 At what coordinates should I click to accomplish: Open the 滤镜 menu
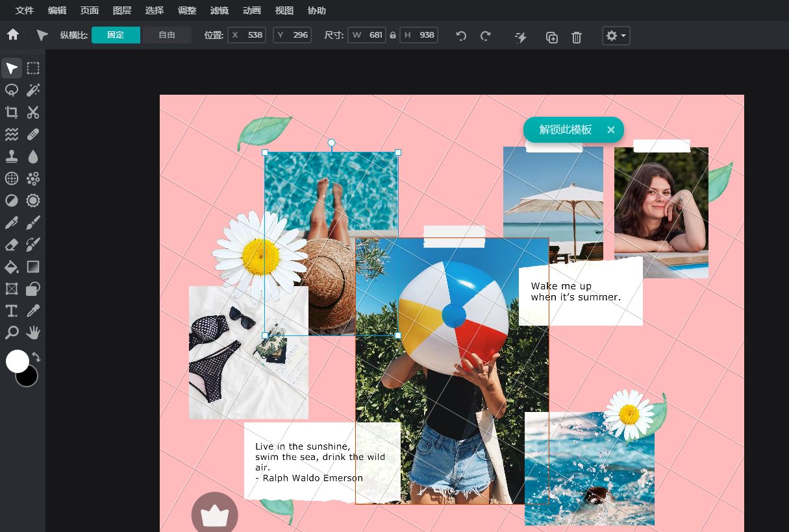[219, 10]
